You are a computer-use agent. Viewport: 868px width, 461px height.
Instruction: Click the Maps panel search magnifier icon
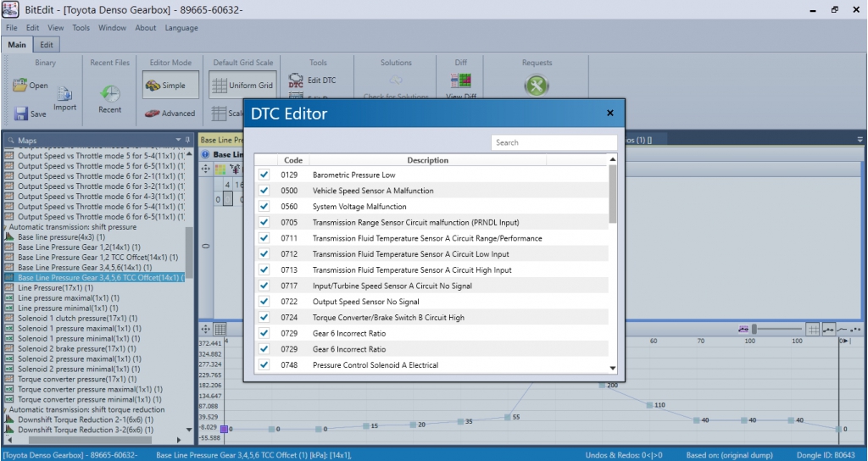10,141
